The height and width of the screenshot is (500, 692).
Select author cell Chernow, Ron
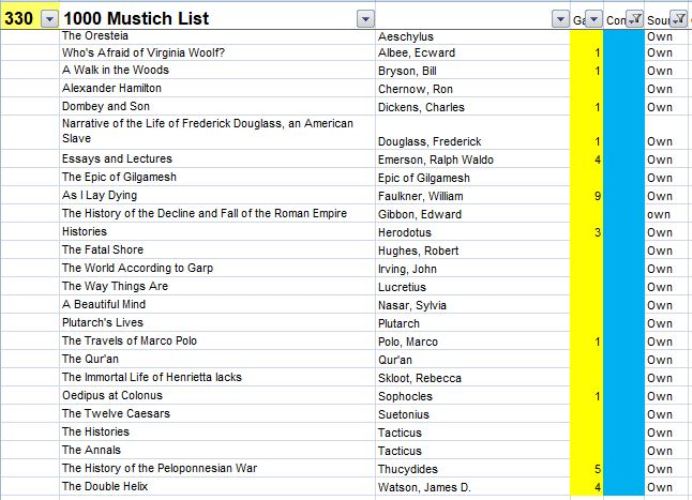(x=473, y=88)
